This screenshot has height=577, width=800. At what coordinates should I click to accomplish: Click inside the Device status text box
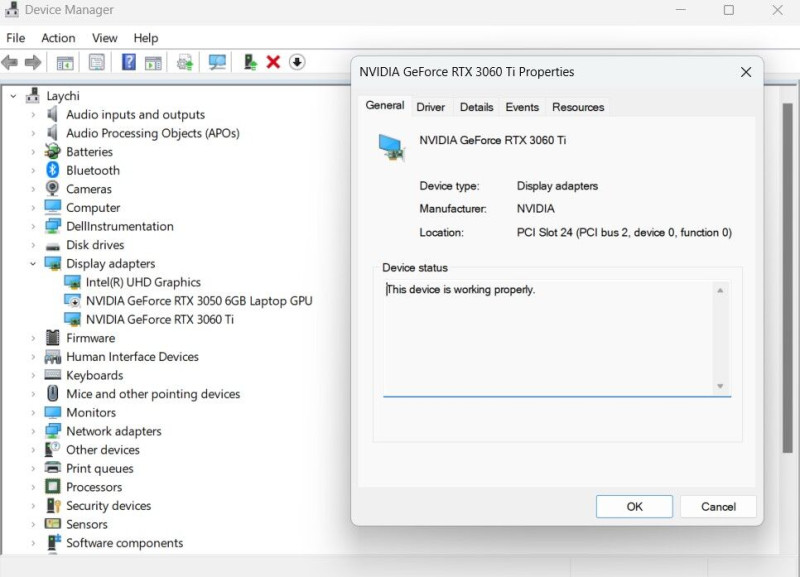click(x=548, y=338)
